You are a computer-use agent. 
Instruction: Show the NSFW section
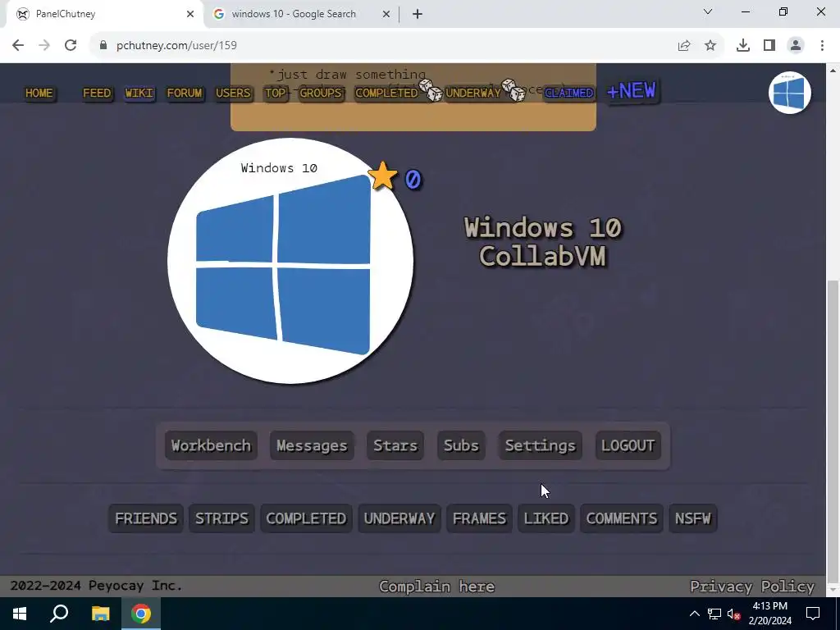tap(693, 518)
